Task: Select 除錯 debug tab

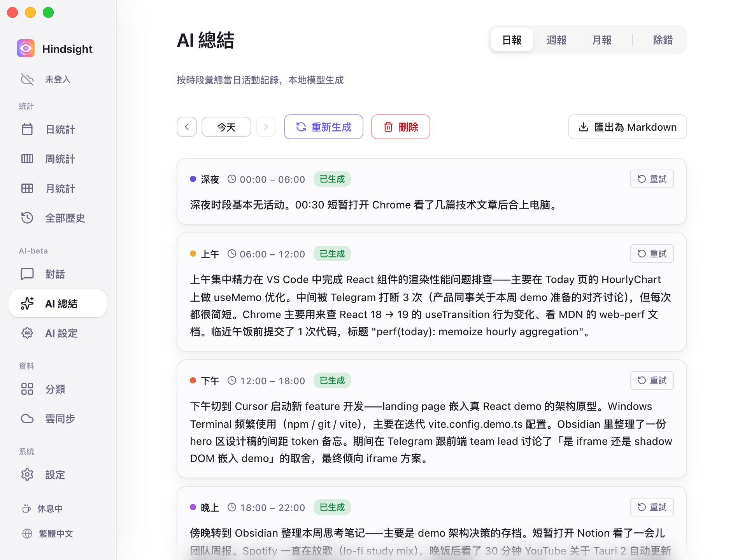Action: [663, 40]
